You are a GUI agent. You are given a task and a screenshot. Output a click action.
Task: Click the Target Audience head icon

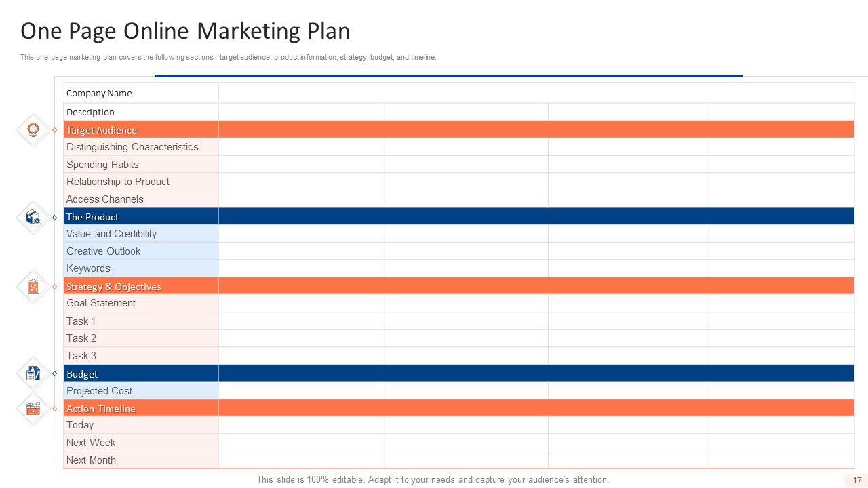[33, 129]
